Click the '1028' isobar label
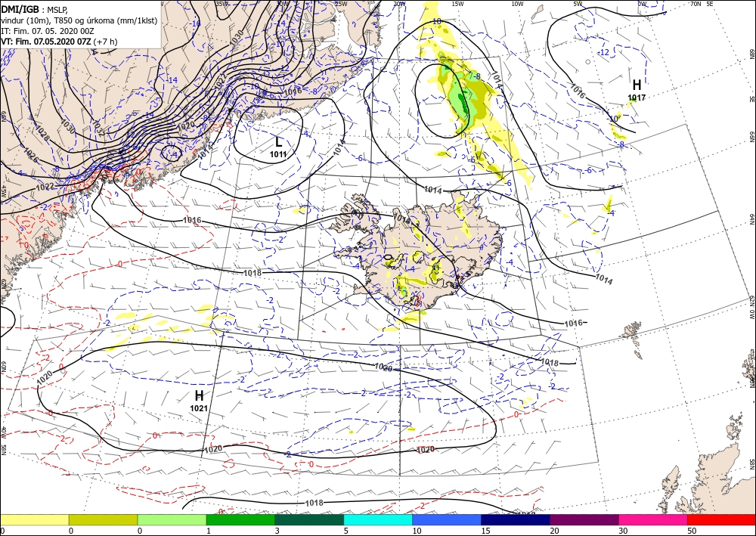The height and width of the screenshot is (536, 756). [43, 134]
